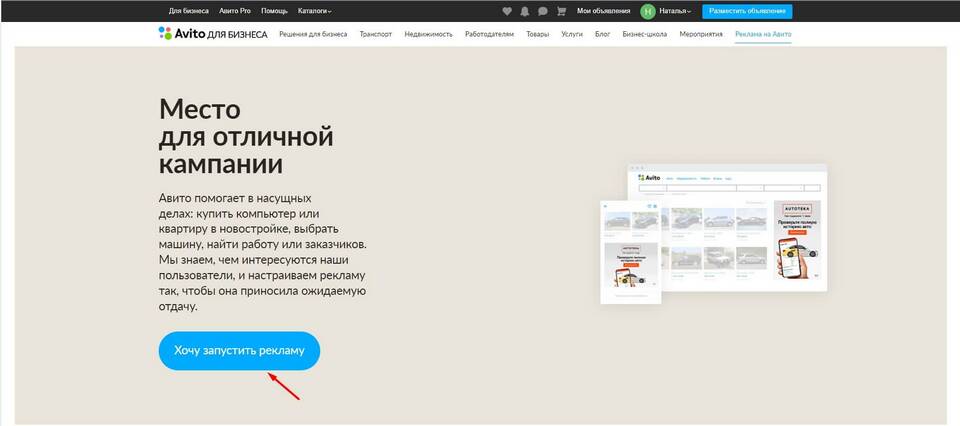Open the Транспорт menu item
This screenshot has width=960, height=426.
376,34
